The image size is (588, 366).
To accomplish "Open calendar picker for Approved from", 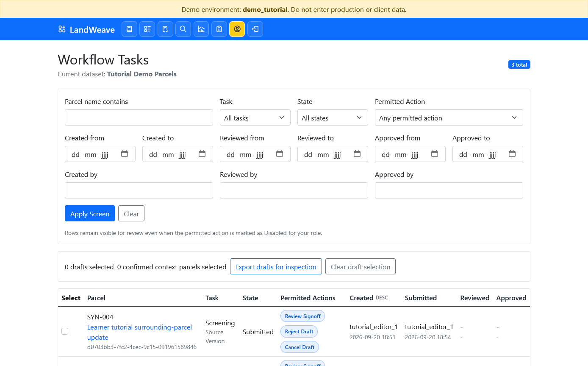I will 435,154.
